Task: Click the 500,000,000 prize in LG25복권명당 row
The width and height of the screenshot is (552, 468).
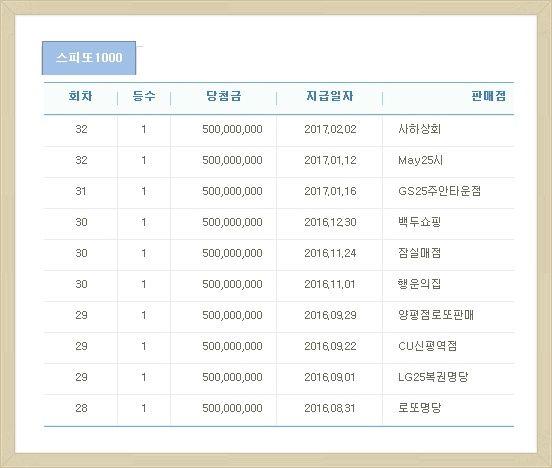Action: pos(232,377)
